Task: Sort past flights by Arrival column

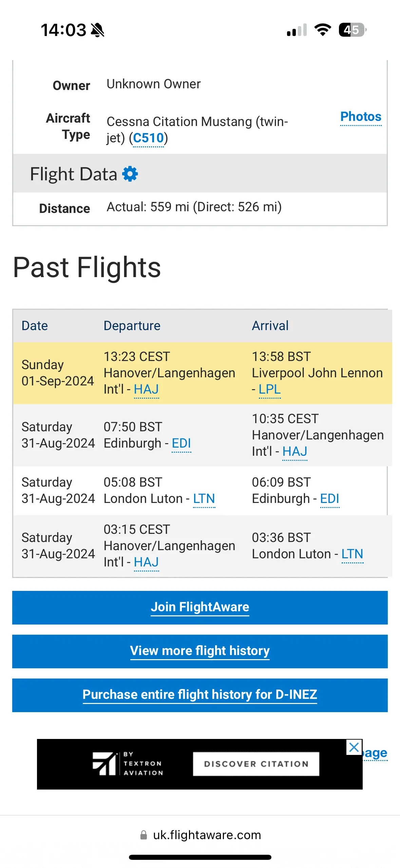Action: tap(270, 326)
